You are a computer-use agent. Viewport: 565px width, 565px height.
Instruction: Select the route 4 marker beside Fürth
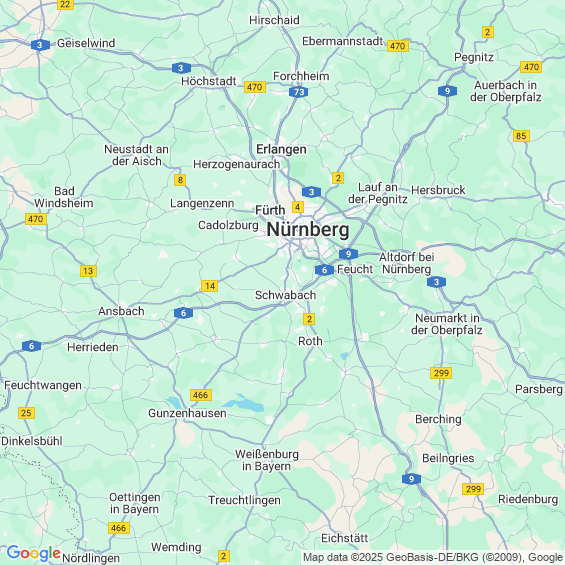(297, 207)
